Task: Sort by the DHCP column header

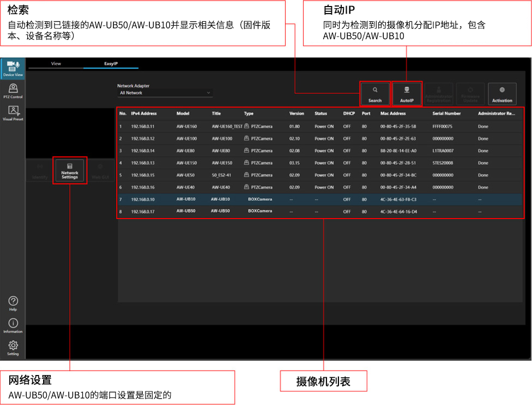Action: 349,113
